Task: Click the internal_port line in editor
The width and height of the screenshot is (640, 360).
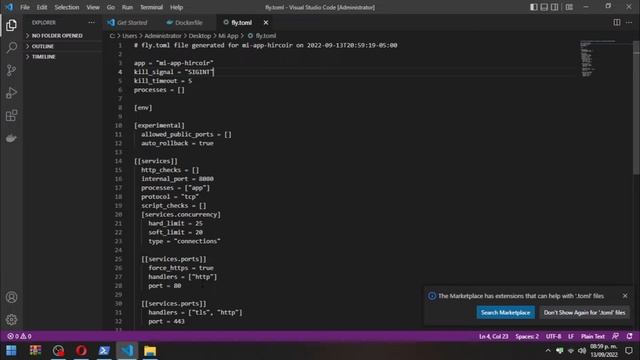Action: 177,179
